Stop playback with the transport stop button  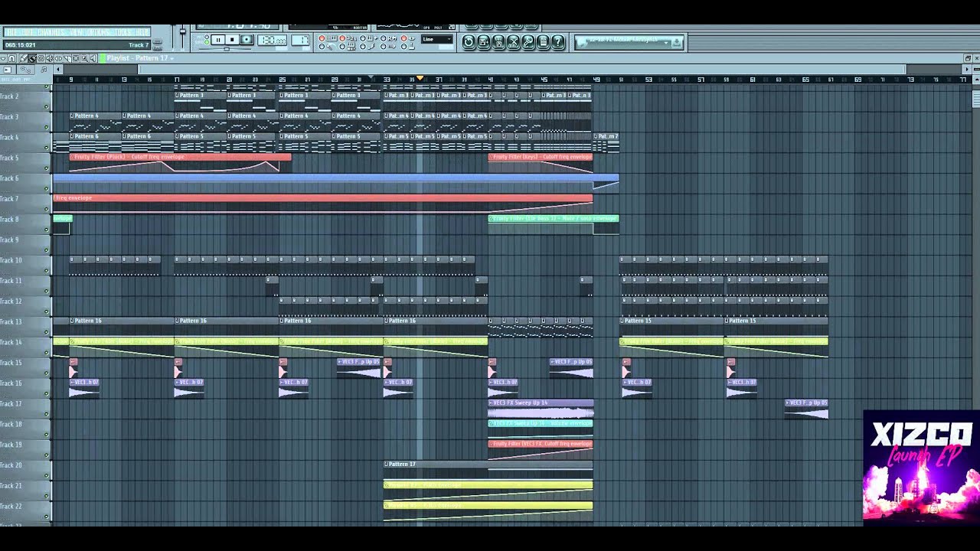click(x=232, y=40)
